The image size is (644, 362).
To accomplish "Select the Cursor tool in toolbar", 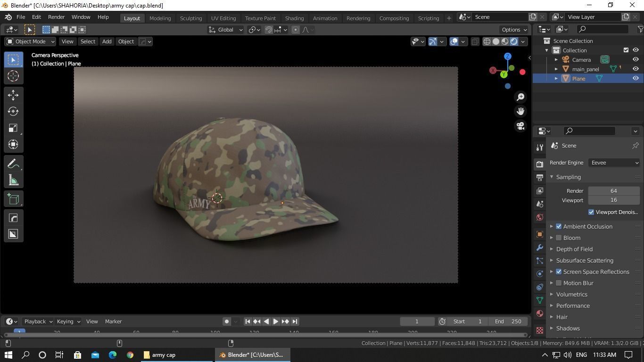I will [13, 76].
